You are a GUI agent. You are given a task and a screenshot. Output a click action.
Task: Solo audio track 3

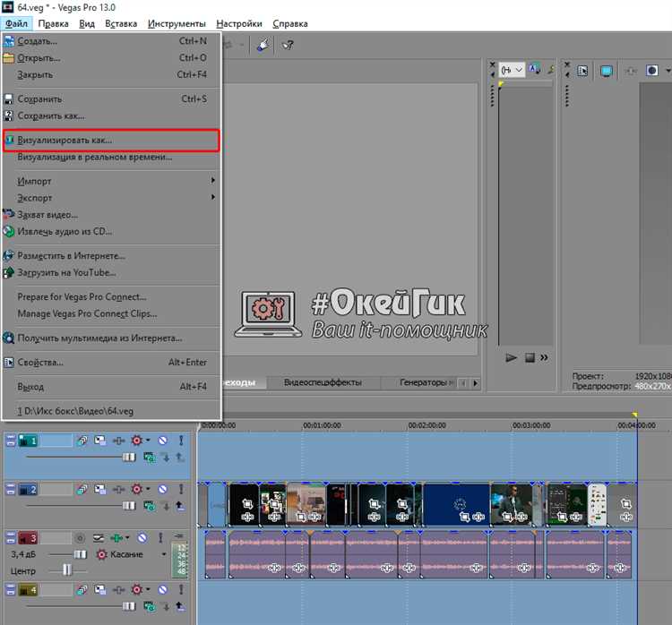(160, 537)
